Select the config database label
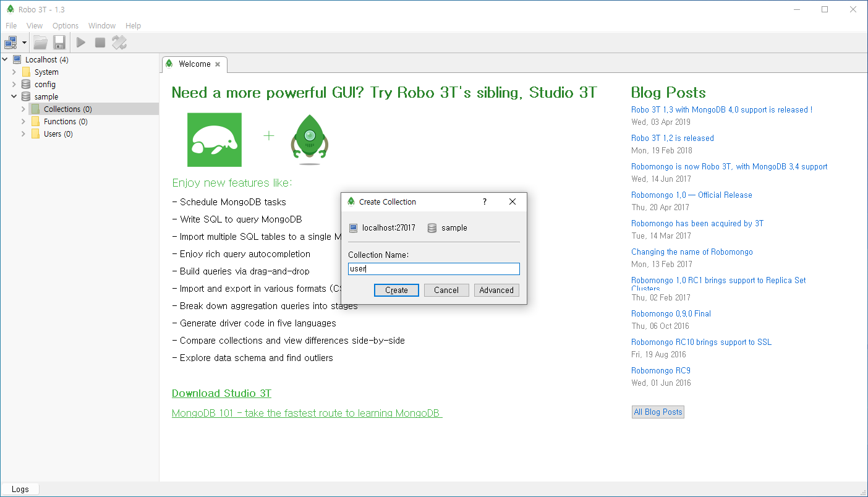868x497 pixels. [x=45, y=84]
